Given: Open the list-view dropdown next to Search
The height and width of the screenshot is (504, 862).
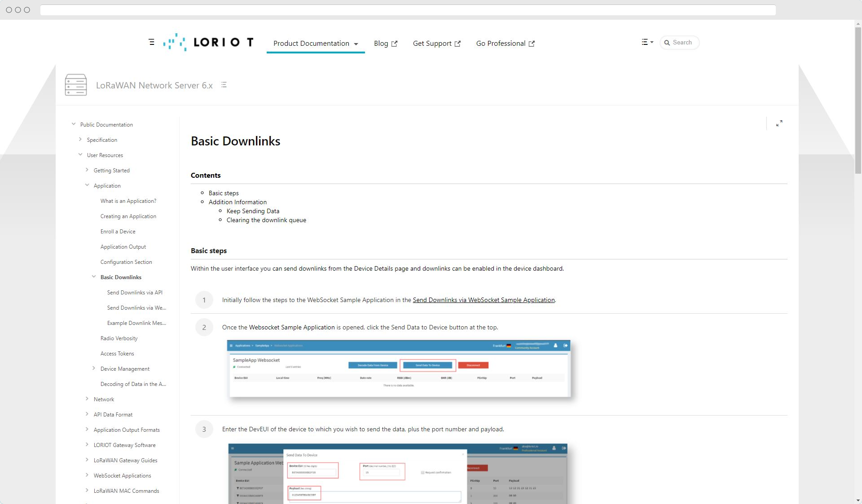Looking at the screenshot, I should tap(647, 42).
